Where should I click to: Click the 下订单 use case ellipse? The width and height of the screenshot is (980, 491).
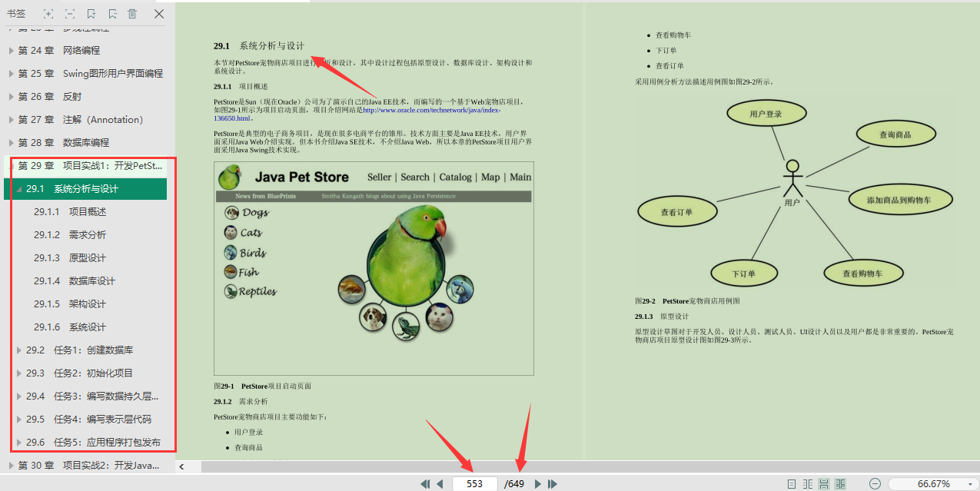pyautogui.click(x=744, y=273)
